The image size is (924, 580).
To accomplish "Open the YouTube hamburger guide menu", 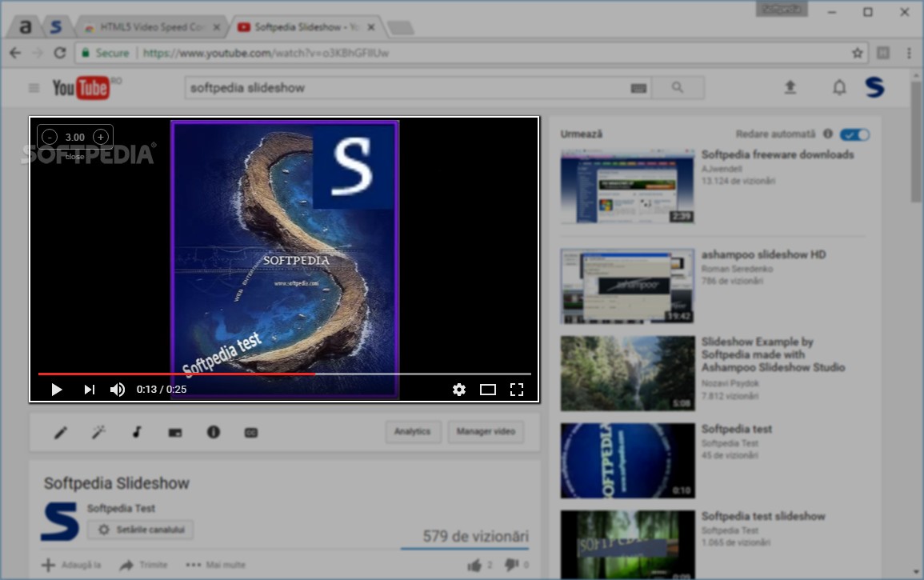I will click(x=34, y=88).
